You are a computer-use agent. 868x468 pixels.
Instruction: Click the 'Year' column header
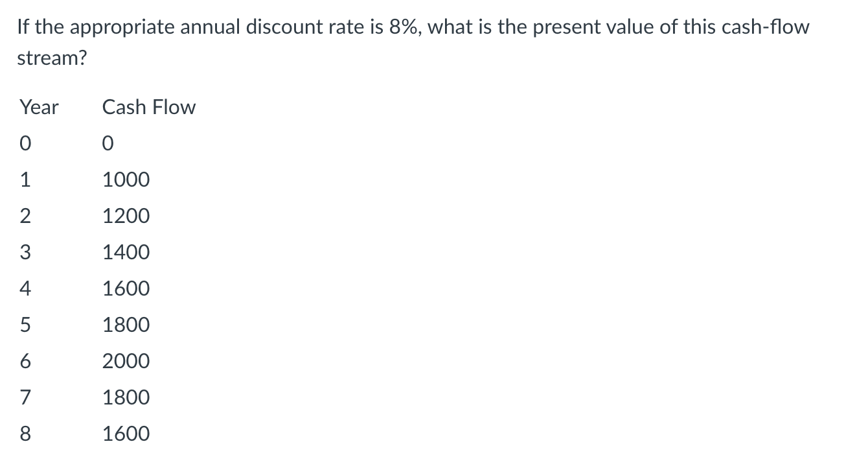(x=39, y=107)
